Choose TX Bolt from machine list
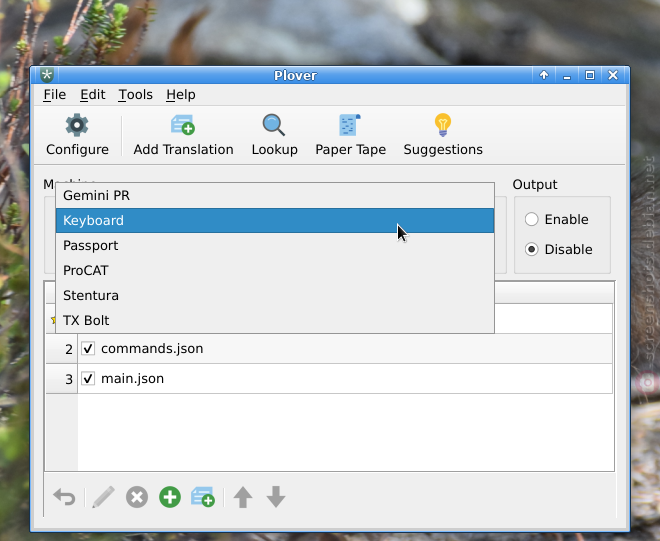Image resolution: width=660 pixels, height=541 pixels. [275, 320]
